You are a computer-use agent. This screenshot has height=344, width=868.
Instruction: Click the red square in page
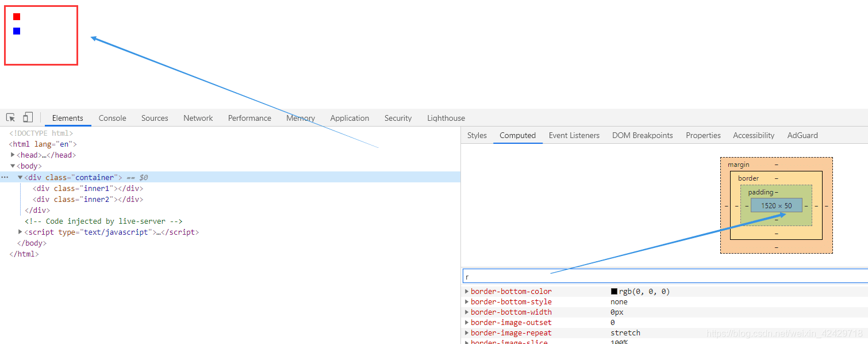pos(17,17)
